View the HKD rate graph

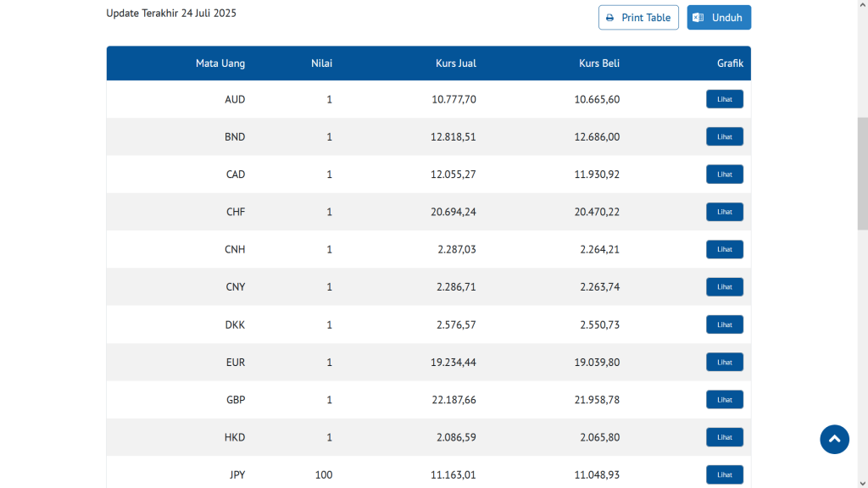click(x=724, y=437)
